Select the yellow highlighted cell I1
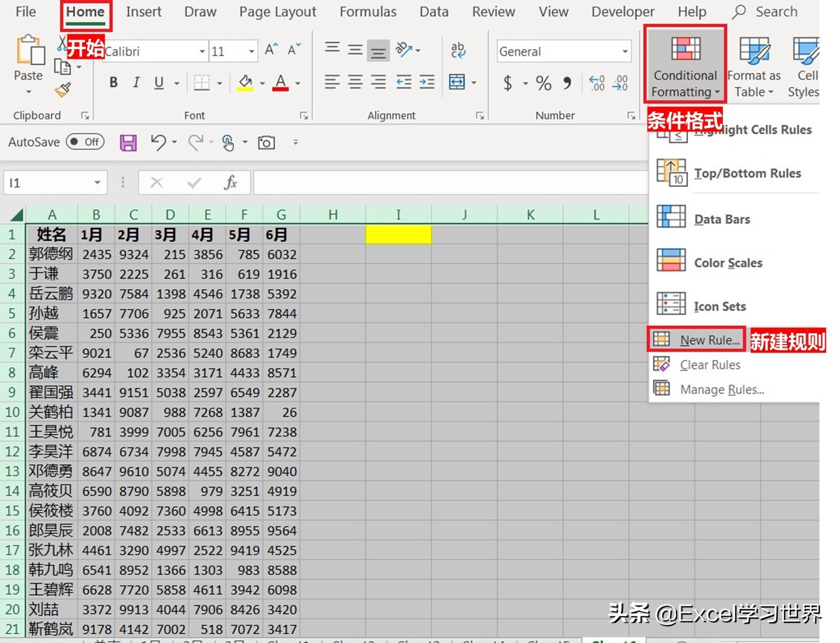The image size is (840, 643). coord(399,234)
